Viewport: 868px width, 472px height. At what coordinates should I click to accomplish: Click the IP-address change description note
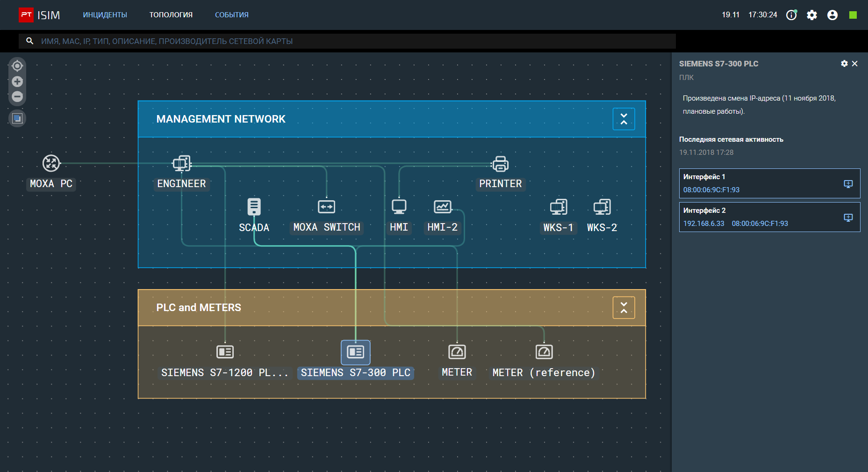(x=759, y=105)
